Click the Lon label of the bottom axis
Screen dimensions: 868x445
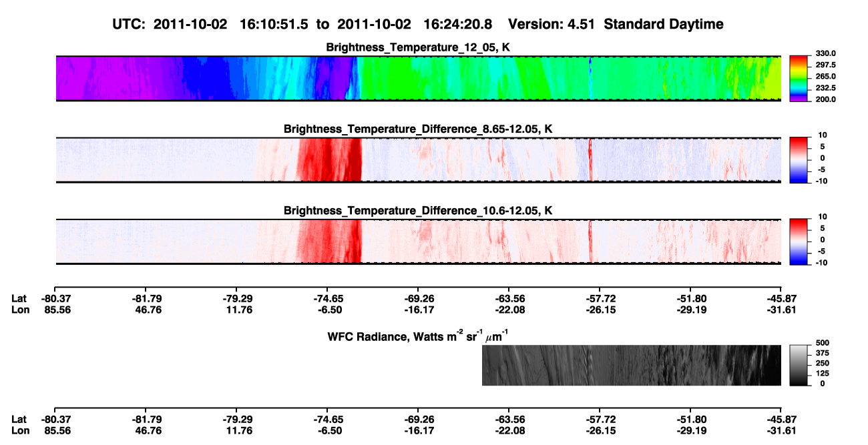[x=19, y=430]
